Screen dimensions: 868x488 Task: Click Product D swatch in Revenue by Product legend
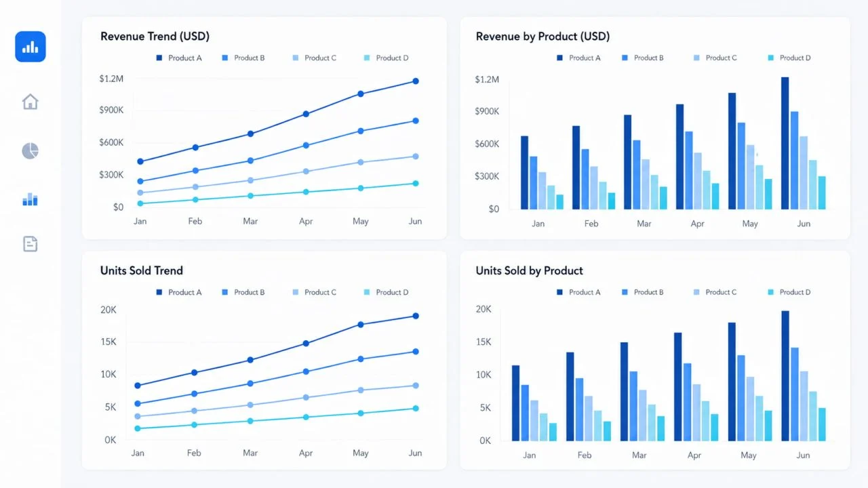[x=770, y=58]
